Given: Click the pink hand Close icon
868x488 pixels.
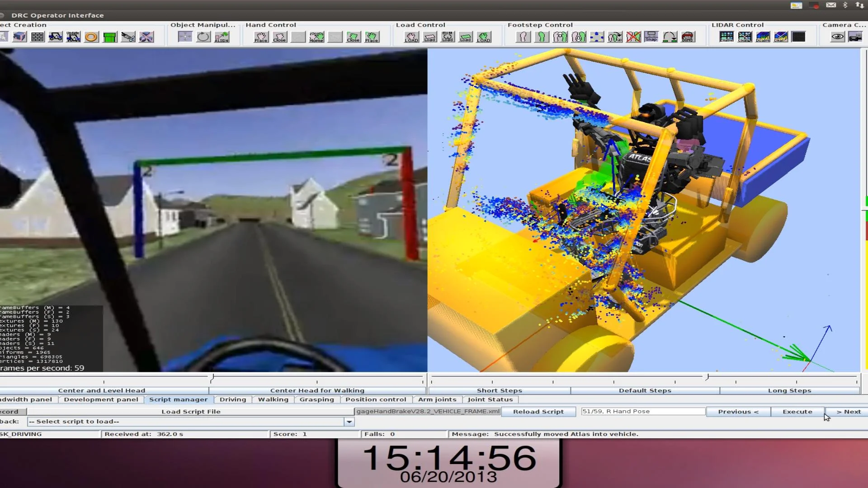Looking at the screenshot, I should (279, 37).
